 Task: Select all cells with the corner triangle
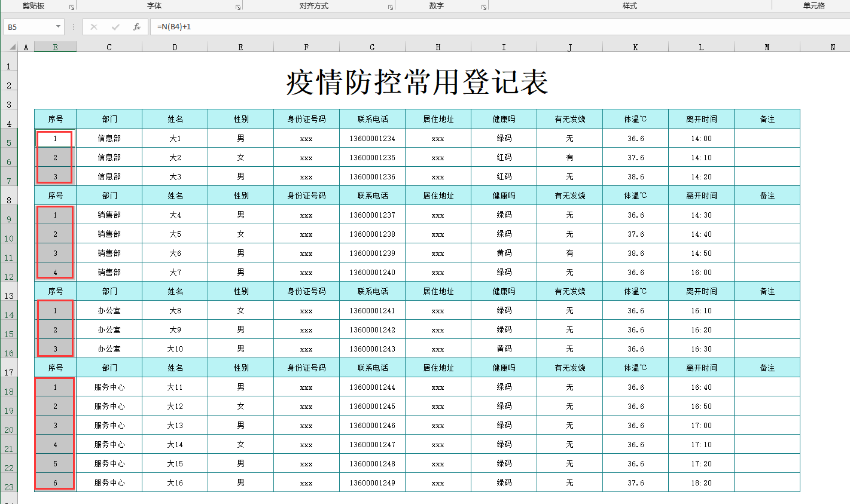click(x=11, y=47)
